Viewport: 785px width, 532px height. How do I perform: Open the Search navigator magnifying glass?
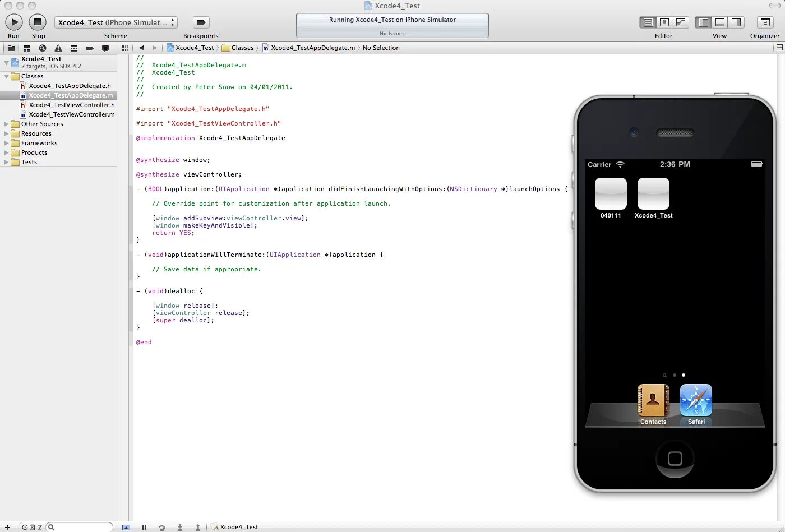click(x=43, y=48)
